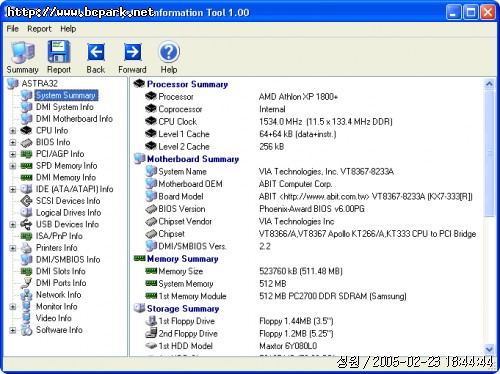Select the ASTRA32 root node

39,83
